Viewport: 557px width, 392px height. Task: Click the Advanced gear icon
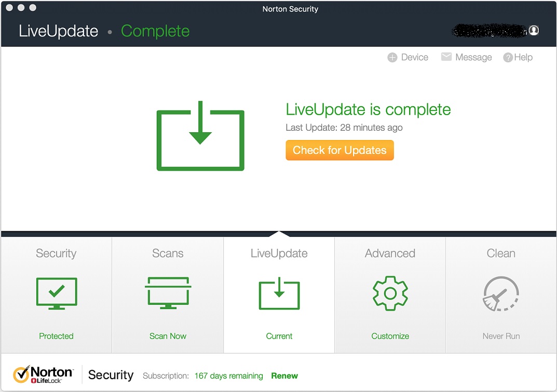pos(390,293)
